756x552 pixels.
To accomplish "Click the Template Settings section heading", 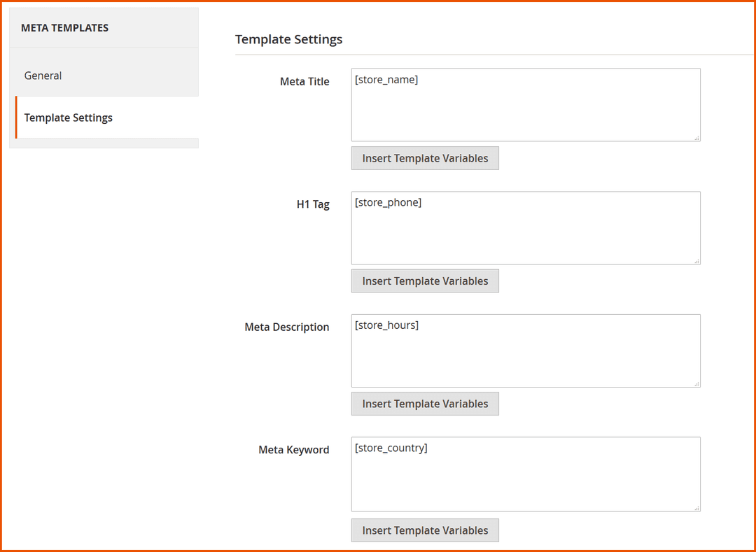I will point(288,39).
